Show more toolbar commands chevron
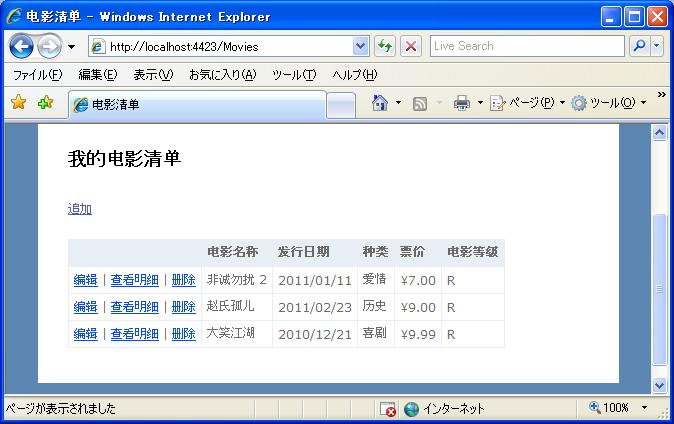Screen dimensions: 674x424 tap(662, 94)
